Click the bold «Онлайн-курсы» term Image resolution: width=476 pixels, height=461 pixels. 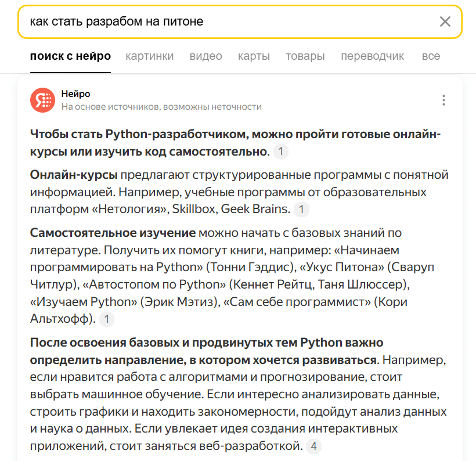pos(74,175)
